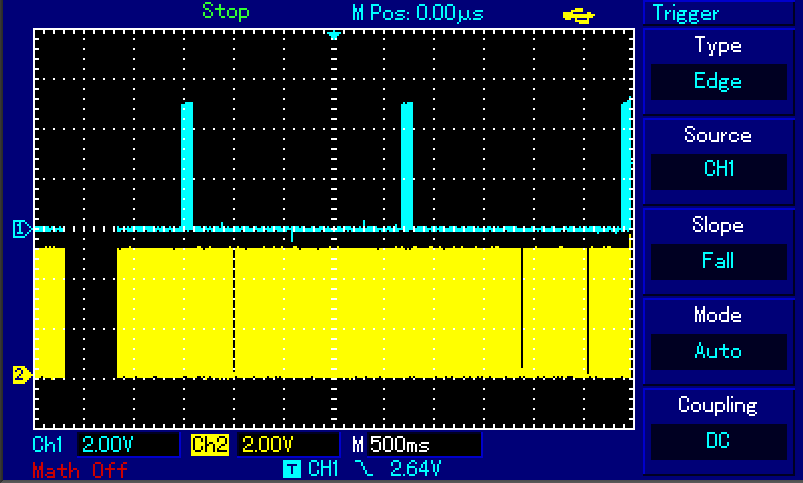Viewport: 803px width, 483px height.
Task: Click the M Pos: 0.00µs readout
Action: 417,13
